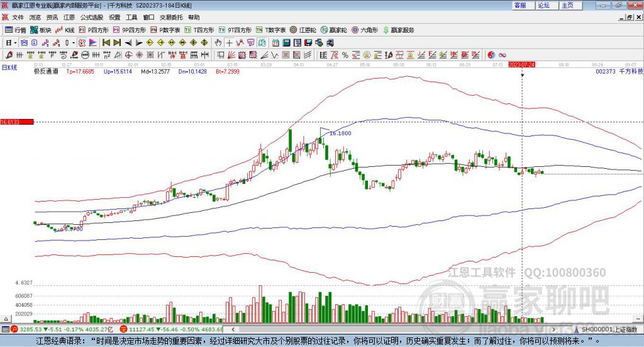
Task: Click the 16.6133 red price label
Action: click(x=17, y=122)
